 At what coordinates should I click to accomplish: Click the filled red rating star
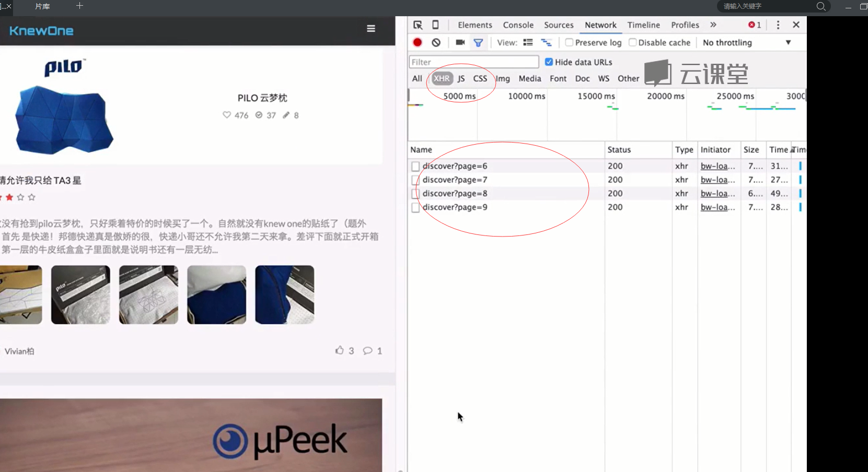9,197
